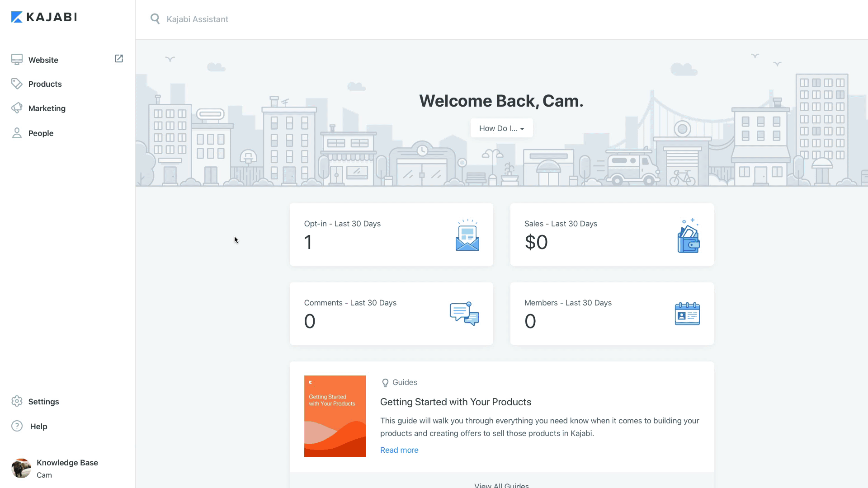Click the People person icon

coord(17,133)
